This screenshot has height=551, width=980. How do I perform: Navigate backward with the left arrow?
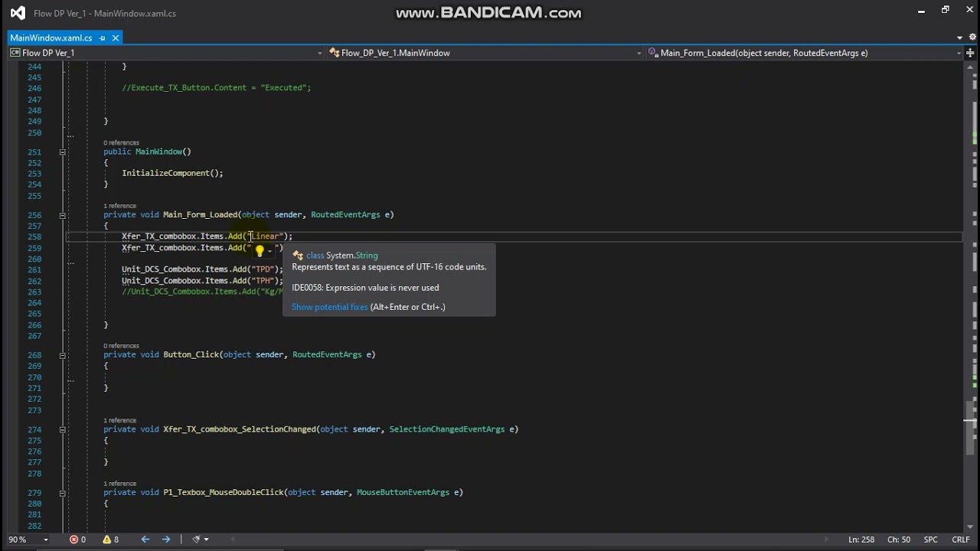point(145,540)
